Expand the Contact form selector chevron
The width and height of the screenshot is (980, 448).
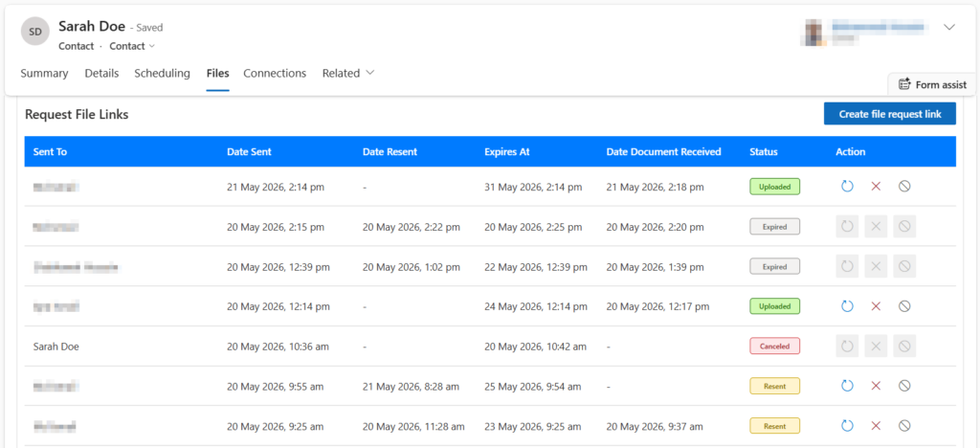click(x=152, y=46)
